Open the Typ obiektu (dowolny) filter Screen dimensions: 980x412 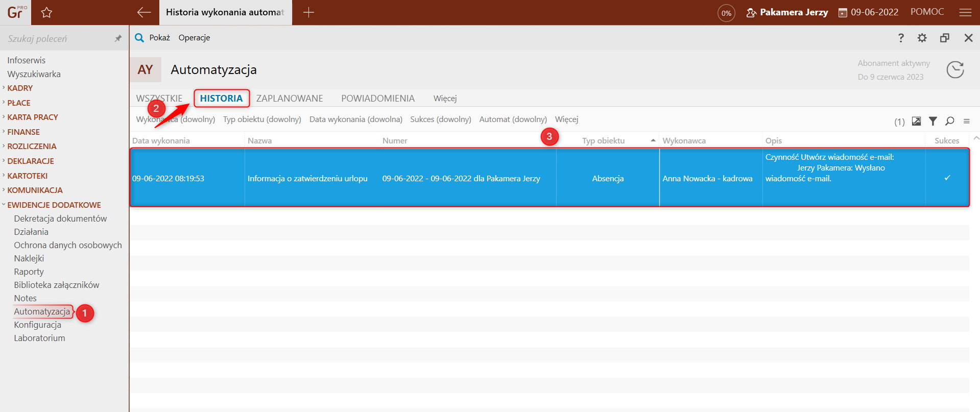point(262,119)
